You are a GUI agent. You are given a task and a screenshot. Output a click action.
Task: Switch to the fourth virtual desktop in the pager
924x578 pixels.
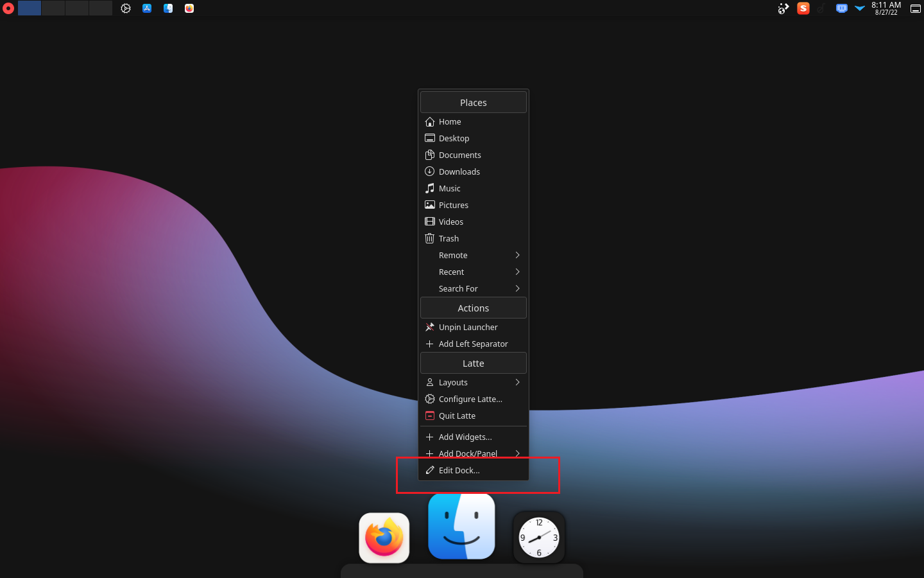click(101, 8)
